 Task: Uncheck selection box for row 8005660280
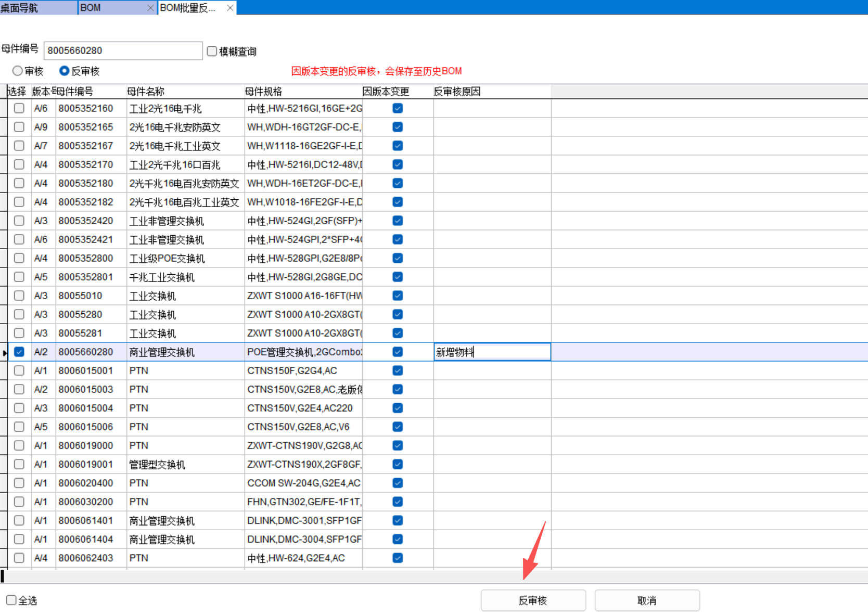click(19, 352)
